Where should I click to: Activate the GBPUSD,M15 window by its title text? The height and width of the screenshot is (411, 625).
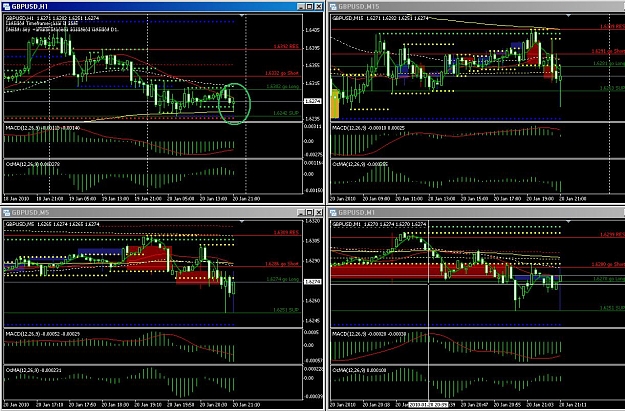point(359,6)
